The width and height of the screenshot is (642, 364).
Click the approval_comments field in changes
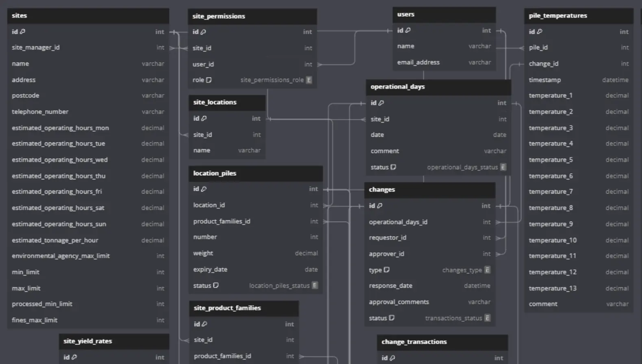click(x=399, y=302)
